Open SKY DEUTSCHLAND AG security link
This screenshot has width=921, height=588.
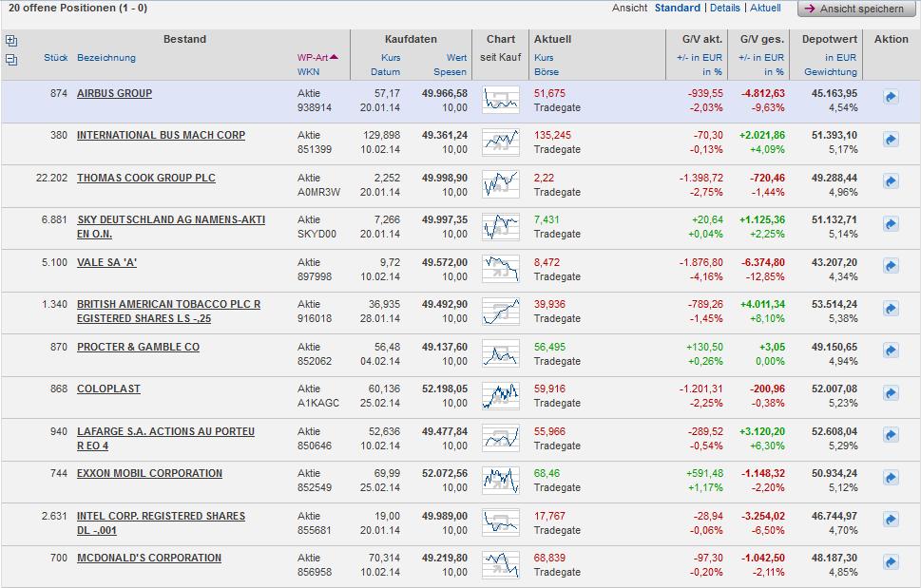point(171,226)
